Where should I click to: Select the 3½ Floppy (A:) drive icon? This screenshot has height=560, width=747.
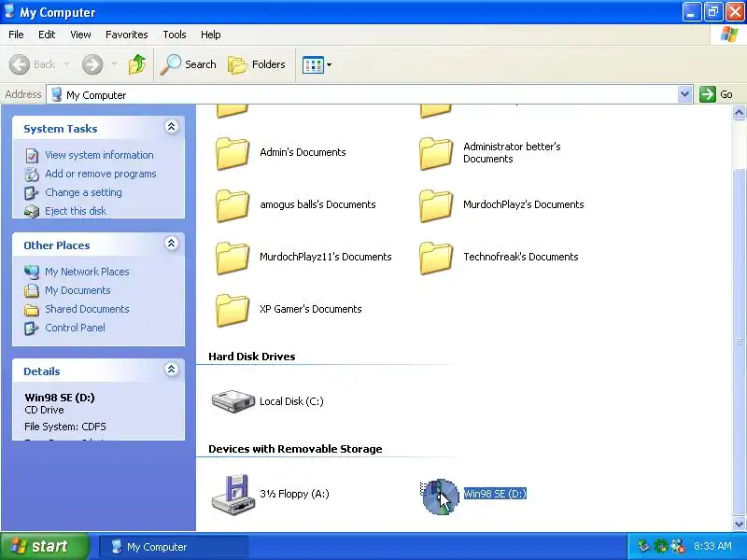[233, 495]
